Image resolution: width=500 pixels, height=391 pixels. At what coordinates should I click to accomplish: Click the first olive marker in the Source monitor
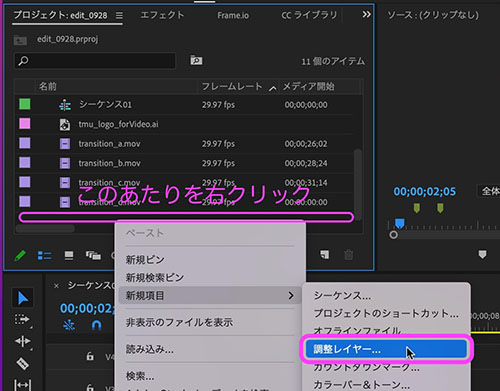(x=417, y=208)
